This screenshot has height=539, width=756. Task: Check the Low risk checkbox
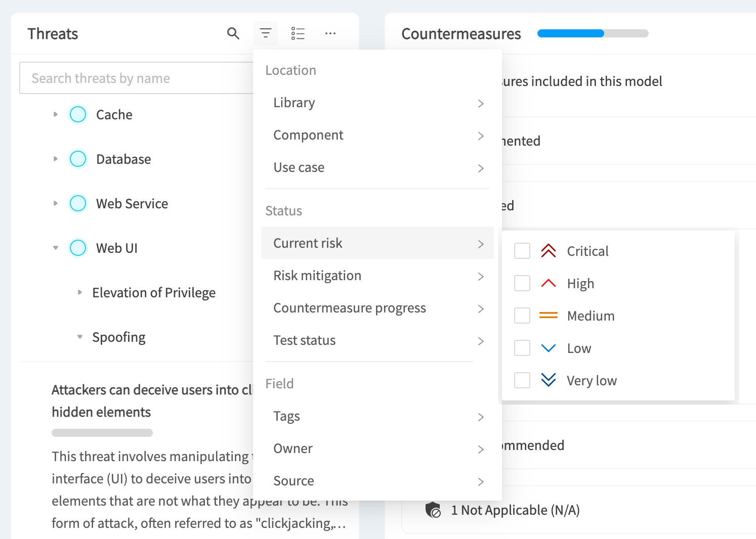(x=522, y=348)
